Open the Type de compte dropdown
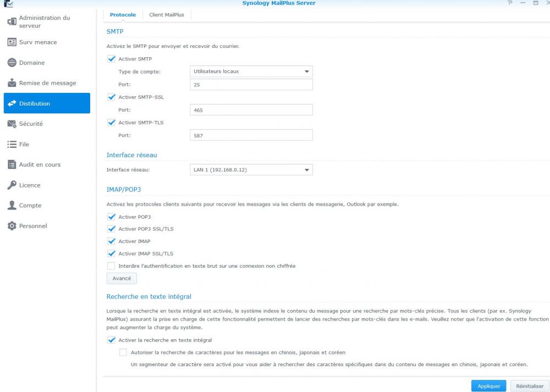The image size is (550, 392). 251,71
